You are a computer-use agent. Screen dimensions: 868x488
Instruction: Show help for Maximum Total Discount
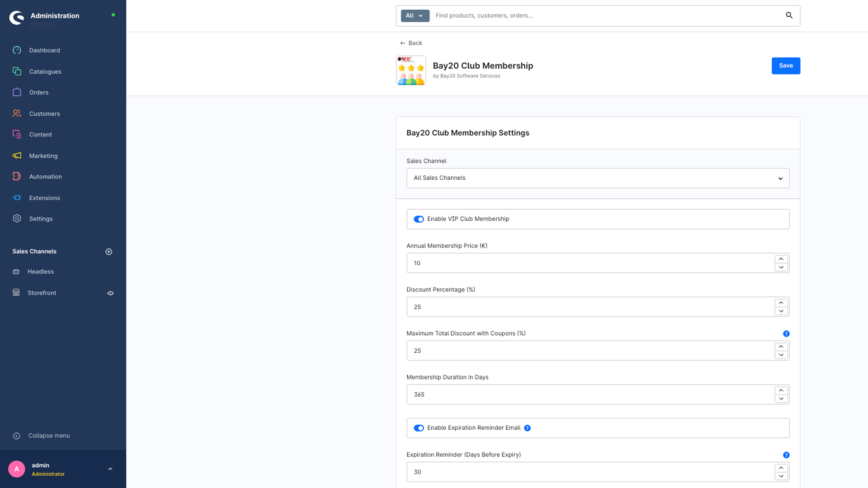tap(786, 333)
